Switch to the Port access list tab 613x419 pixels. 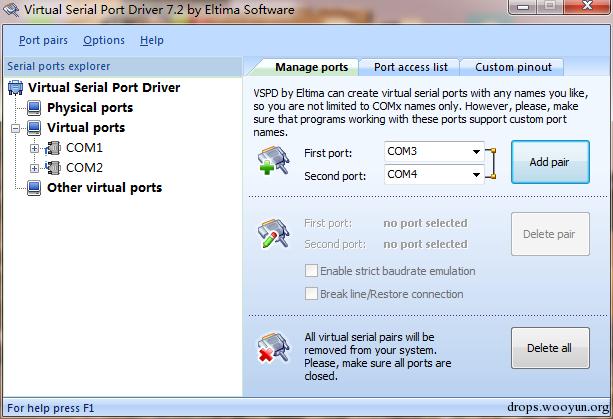point(410,67)
